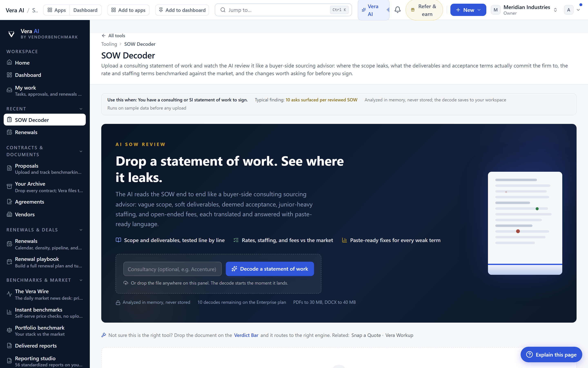Viewport: 588px width, 368px height.
Task: Click the Vera AI breadcrumb in top bar
Action: coord(15,10)
